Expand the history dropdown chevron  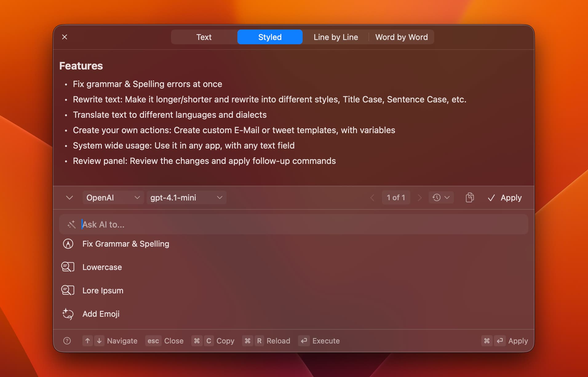(447, 197)
